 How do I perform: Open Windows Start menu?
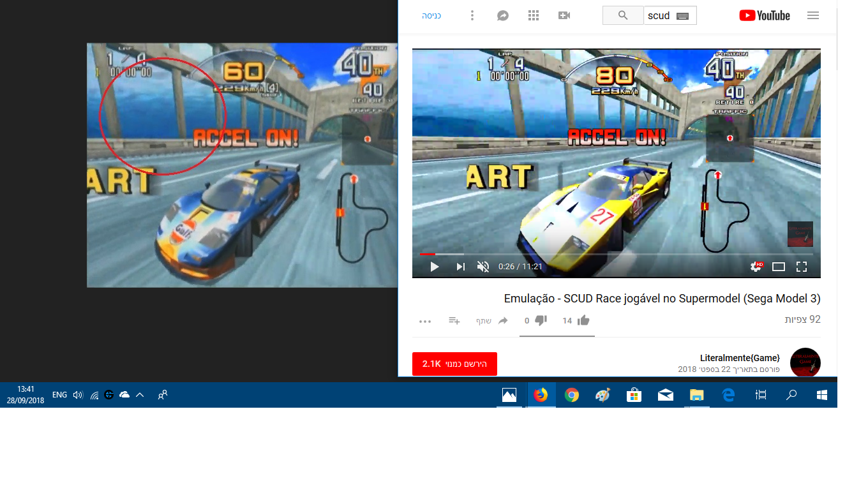(822, 395)
